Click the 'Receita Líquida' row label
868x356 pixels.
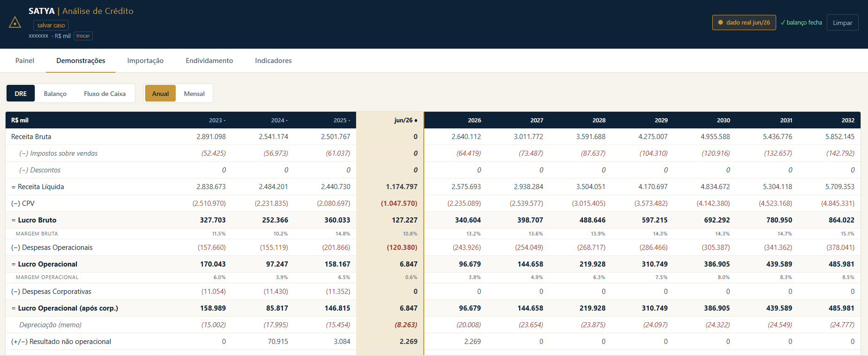pyautogui.click(x=38, y=187)
